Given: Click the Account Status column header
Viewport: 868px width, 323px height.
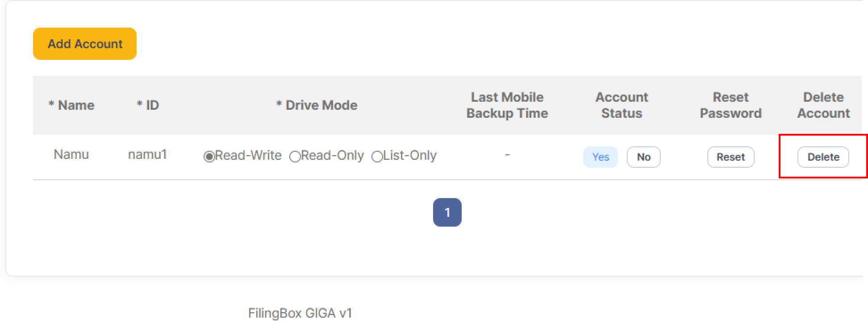Looking at the screenshot, I should (x=622, y=105).
